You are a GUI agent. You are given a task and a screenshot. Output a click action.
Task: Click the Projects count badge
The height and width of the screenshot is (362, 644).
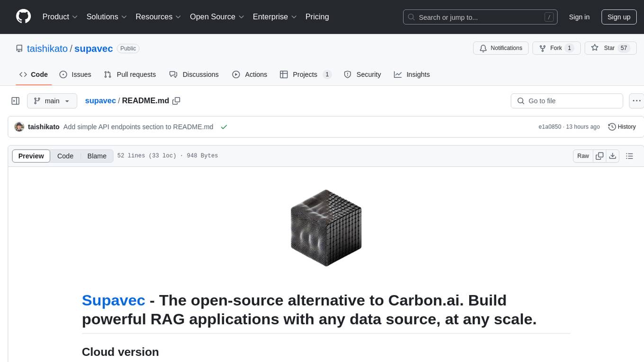point(327,74)
